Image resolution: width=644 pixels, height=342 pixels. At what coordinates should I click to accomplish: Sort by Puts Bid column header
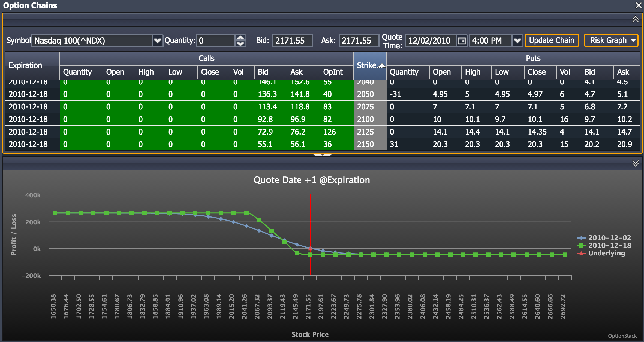point(597,72)
